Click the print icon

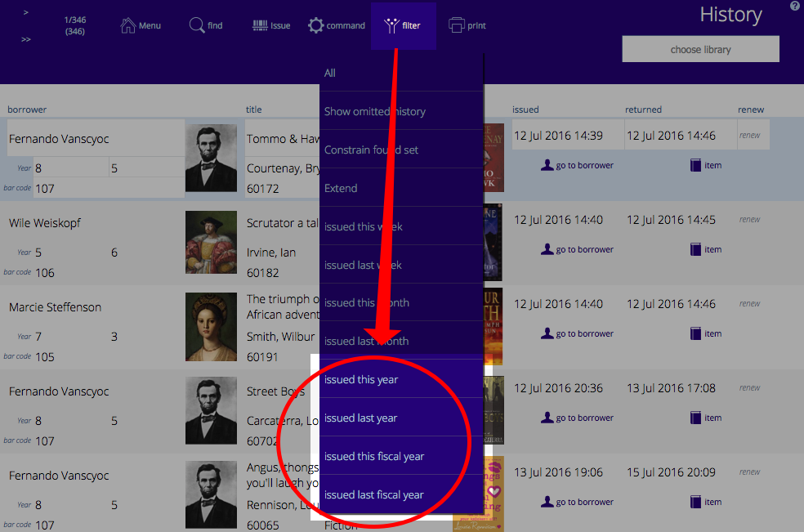(457, 25)
